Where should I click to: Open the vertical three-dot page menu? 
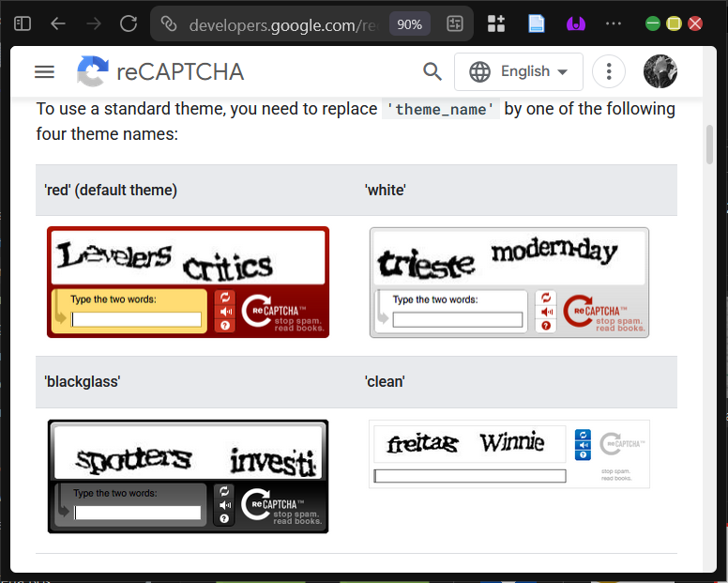(609, 71)
